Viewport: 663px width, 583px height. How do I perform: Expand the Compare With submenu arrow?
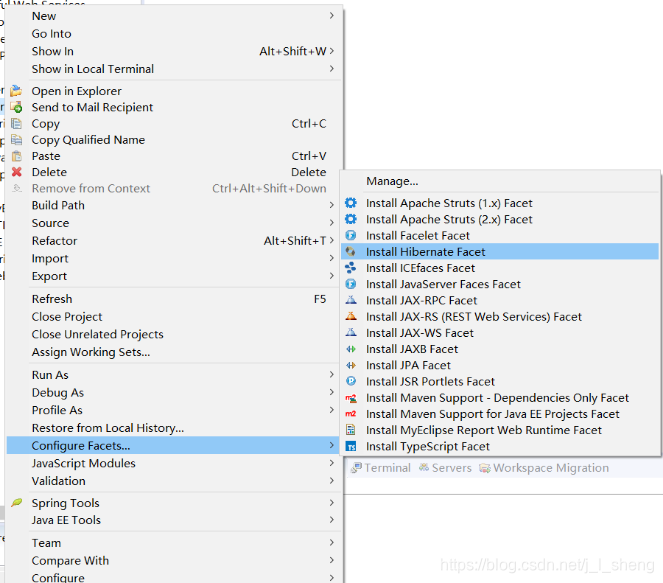coord(332,560)
